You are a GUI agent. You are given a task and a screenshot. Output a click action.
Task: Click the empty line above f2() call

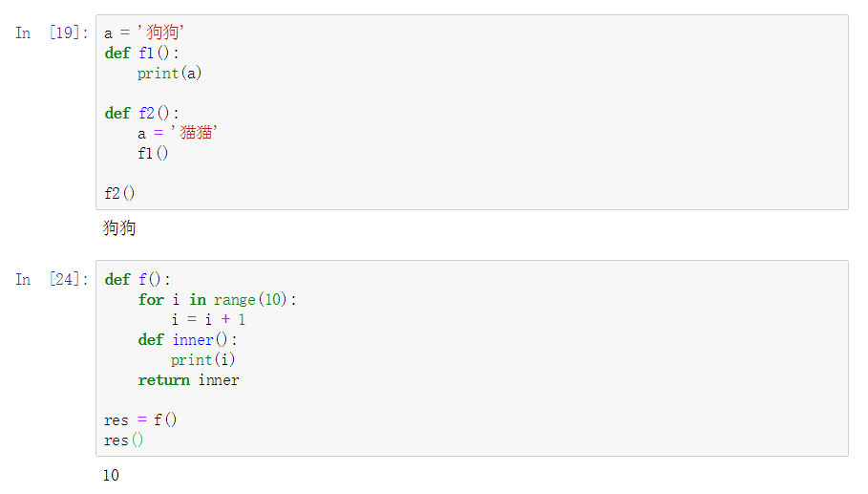pyautogui.click(x=286, y=174)
